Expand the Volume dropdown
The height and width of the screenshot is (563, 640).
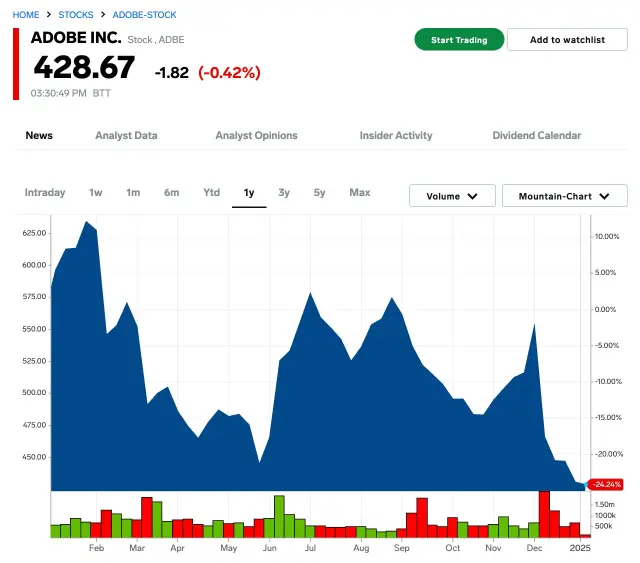pos(452,196)
